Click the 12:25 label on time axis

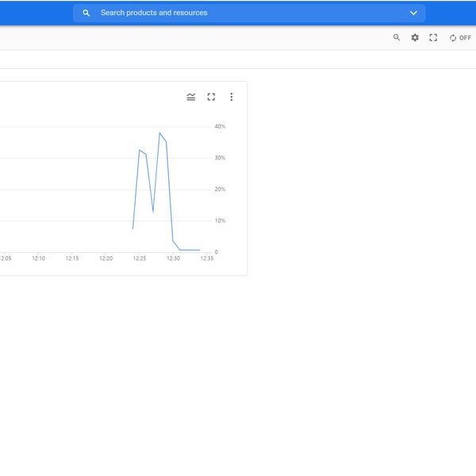(140, 258)
